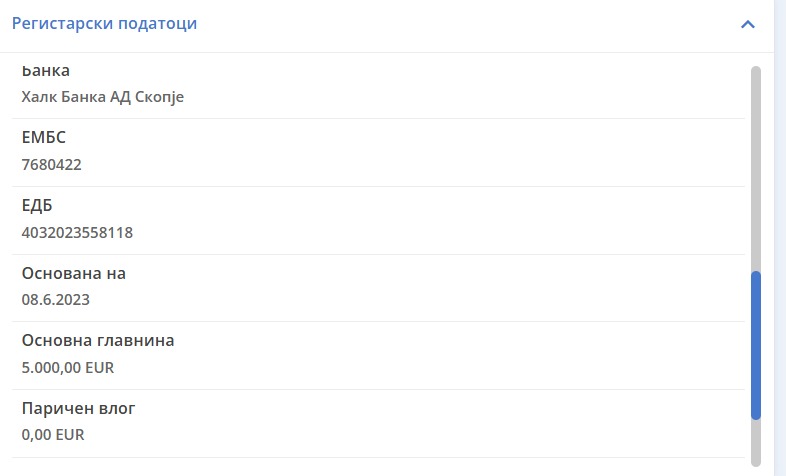Click the Основна главнина label
This screenshot has height=476, width=786.
pos(98,341)
